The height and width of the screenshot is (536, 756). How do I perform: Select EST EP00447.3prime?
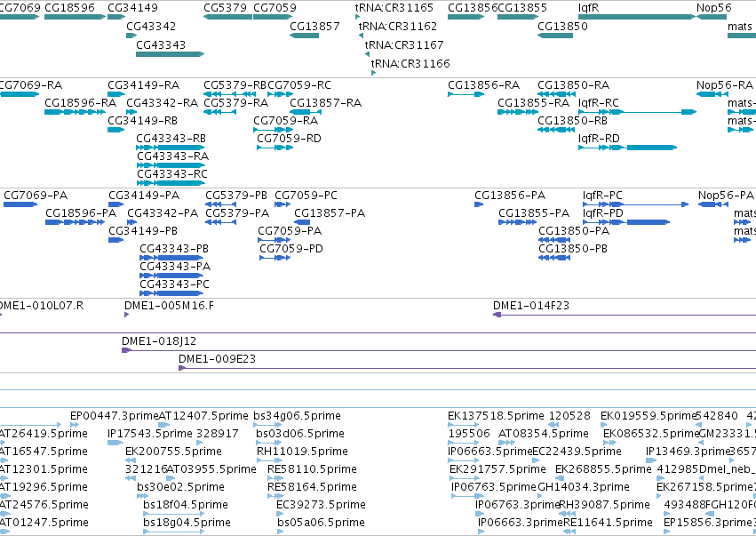(x=115, y=416)
